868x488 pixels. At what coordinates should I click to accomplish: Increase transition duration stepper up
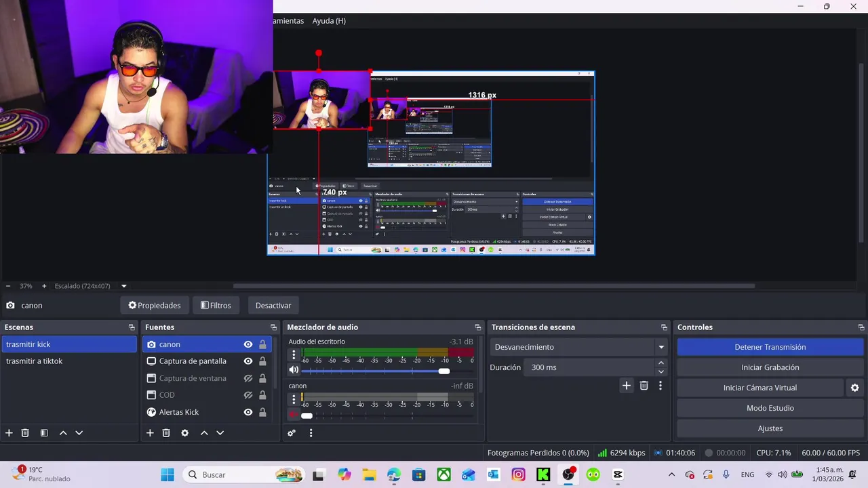[661, 363]
